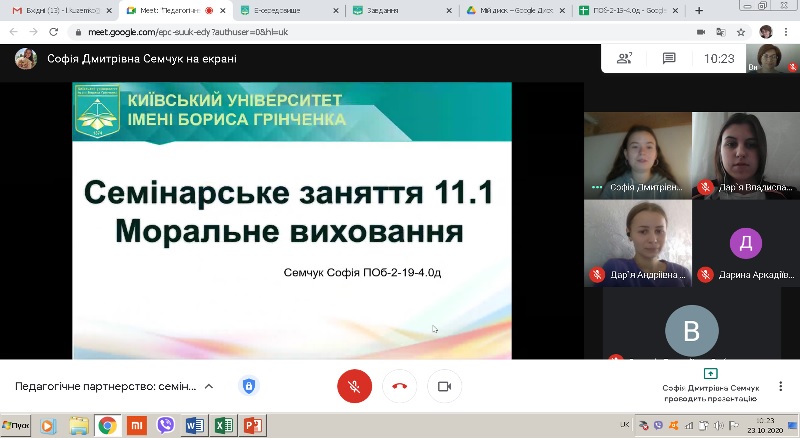Click the translate page icon

pyautogui.click(x=721, y=32)
